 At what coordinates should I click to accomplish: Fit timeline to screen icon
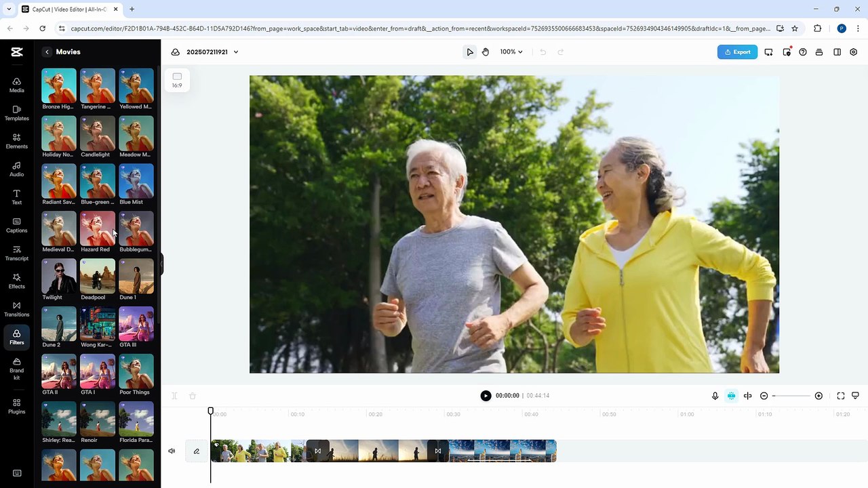841,396
